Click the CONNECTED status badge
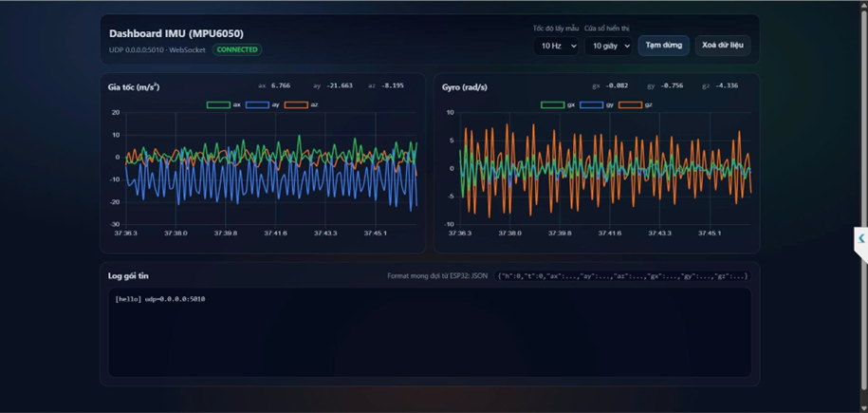868x413 pixels. pos(237,50)
